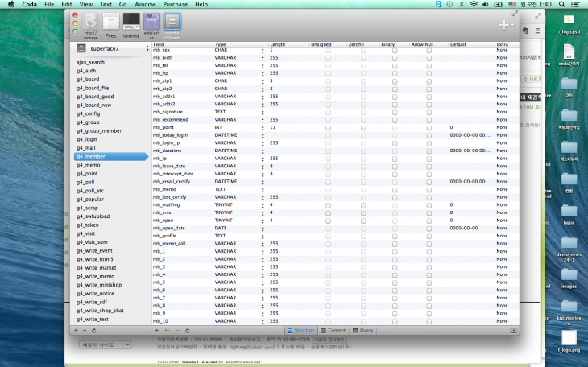This screenshot has height=367, width=588.
Task: Toggle Allow Null checkbox for mb_birth
Action: [429, 58]
